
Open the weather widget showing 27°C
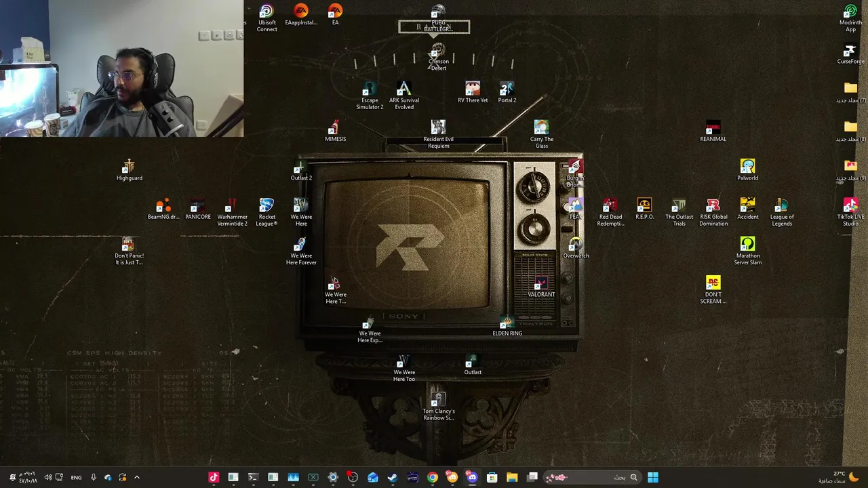(x=837, y=477)
